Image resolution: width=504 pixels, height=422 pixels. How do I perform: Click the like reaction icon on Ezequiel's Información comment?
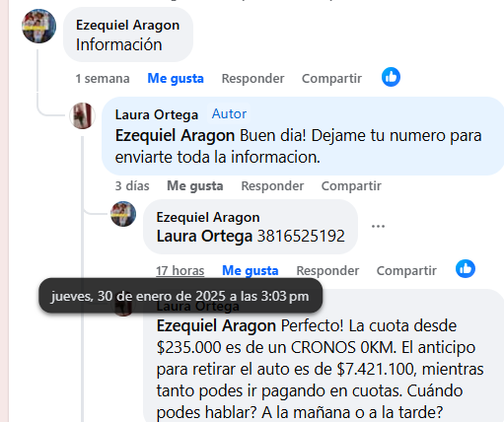[x=391, y=77]
